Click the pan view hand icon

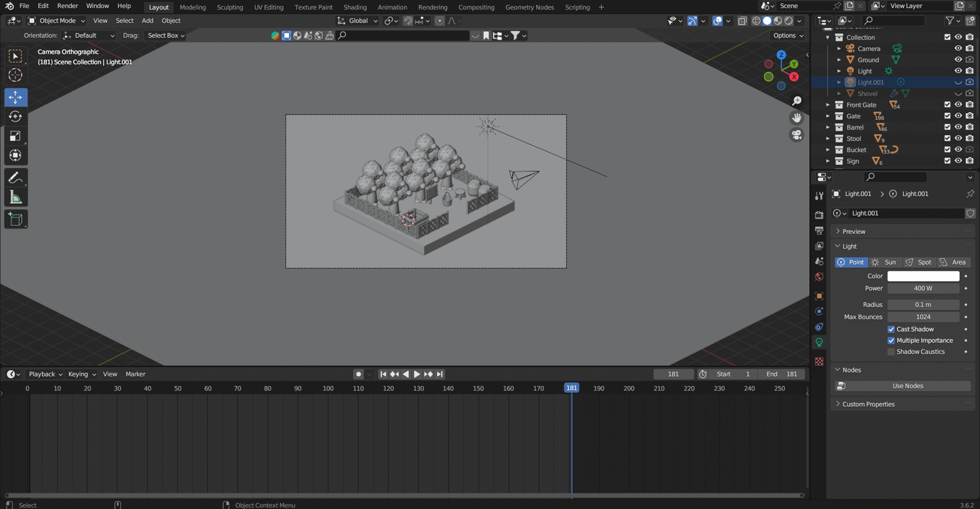797,118
